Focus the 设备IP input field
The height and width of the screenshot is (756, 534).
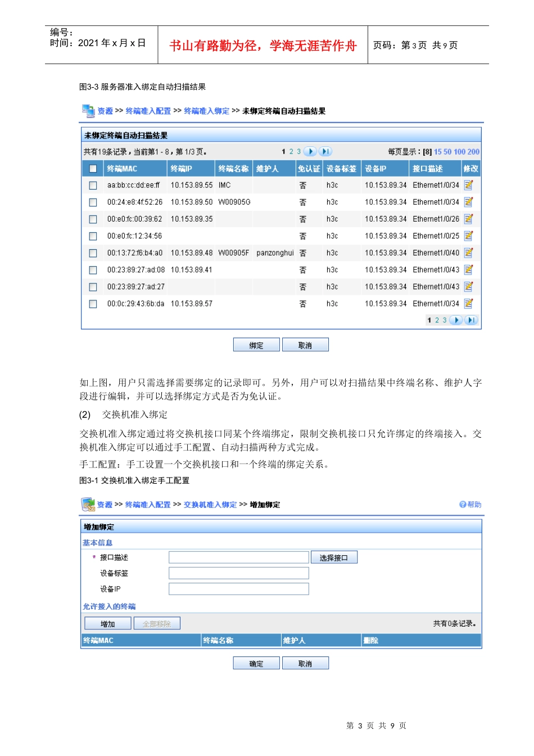click(239, 588)
